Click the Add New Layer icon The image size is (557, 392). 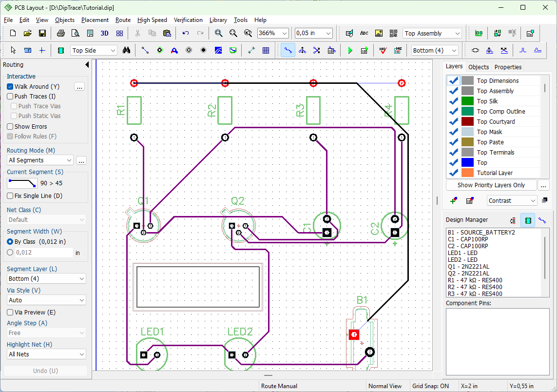click(x=453, y=201)
